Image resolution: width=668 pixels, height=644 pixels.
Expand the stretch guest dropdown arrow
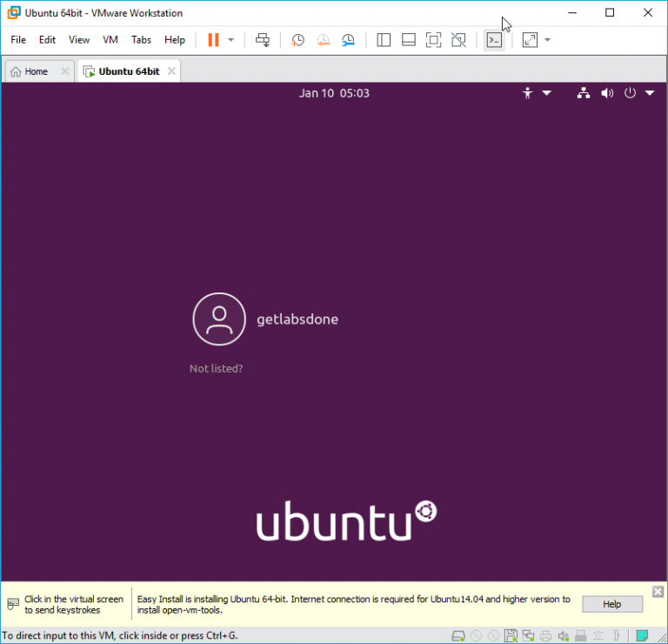tap(548, 40)
